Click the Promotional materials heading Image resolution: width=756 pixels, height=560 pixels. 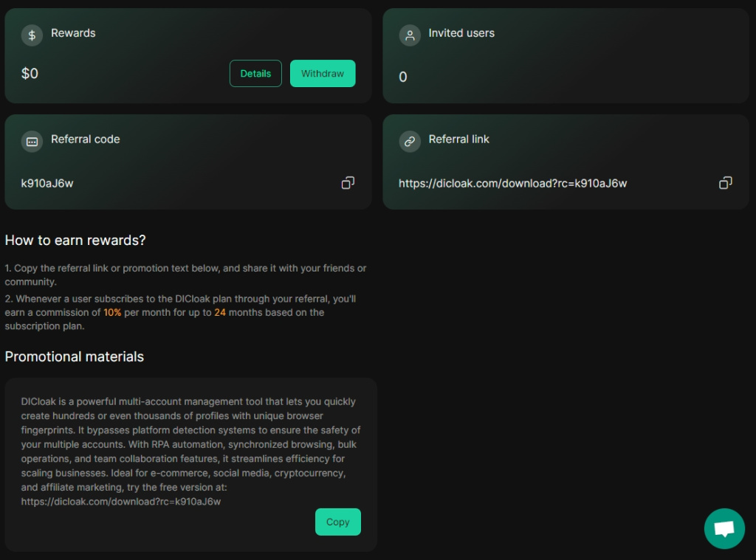75,356
